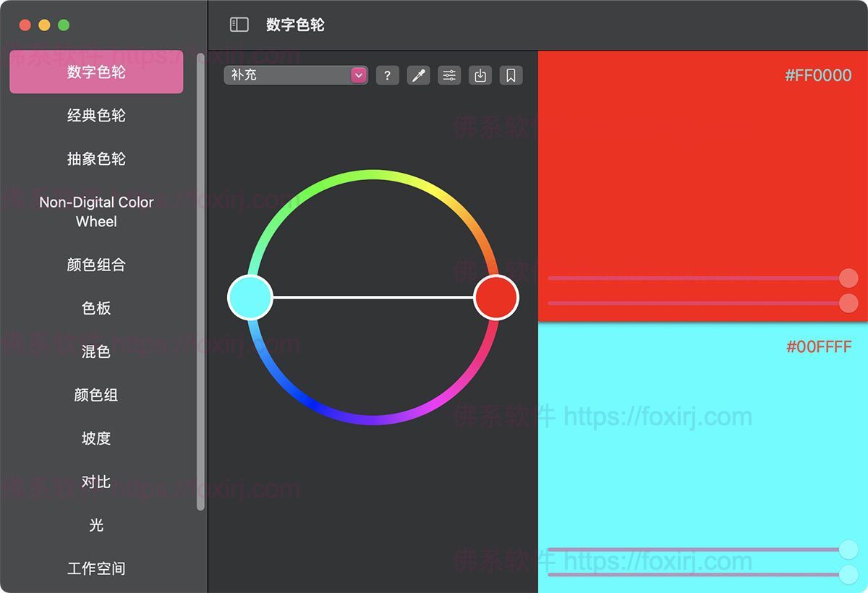The width and height of the screenshot is (868, 593).
Task: Click the export/save icon in toolbar
Action: [x=480, y=74]
